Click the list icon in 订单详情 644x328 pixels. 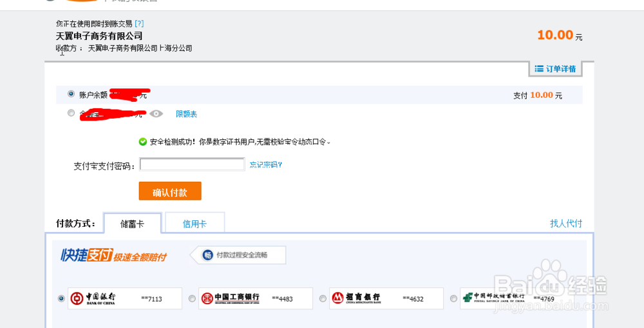[x=539, y=69]
